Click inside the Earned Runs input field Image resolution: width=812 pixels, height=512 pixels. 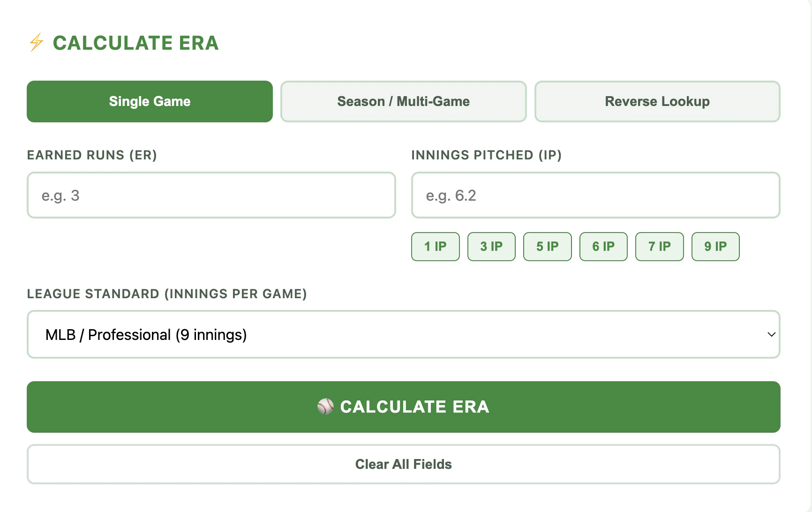click(x=211, y=195)
